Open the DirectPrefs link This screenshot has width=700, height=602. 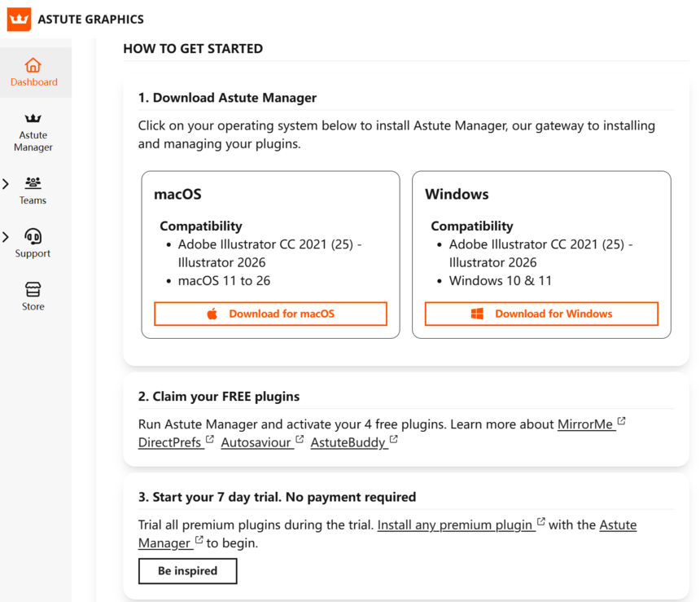[169, 442]
